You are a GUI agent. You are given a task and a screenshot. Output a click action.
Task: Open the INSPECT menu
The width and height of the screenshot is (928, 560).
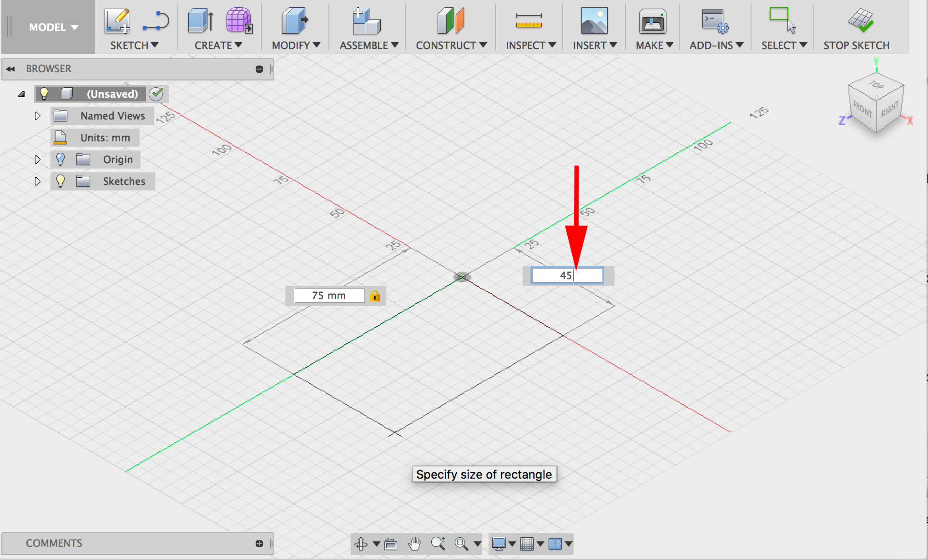[x=531, y=45]
